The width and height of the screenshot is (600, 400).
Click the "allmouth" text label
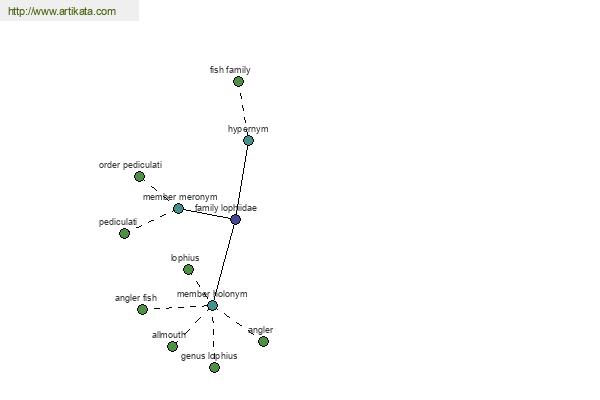click(168, 335)
